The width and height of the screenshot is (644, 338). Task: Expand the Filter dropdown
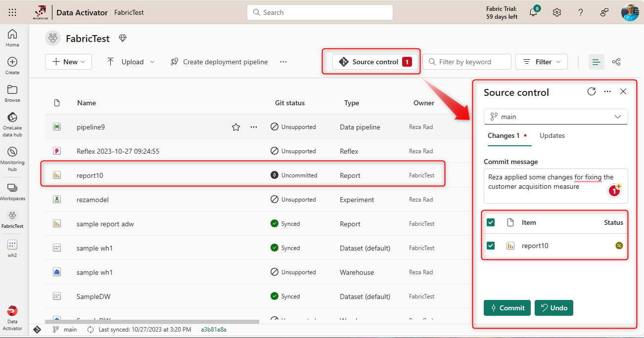coord(541,62)
